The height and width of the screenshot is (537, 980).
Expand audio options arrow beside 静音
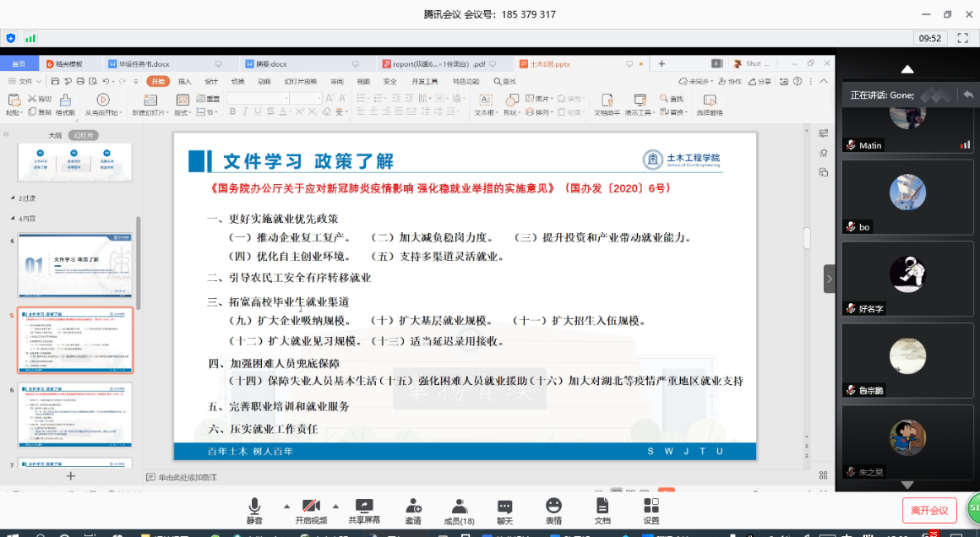(x=286, y=506)
